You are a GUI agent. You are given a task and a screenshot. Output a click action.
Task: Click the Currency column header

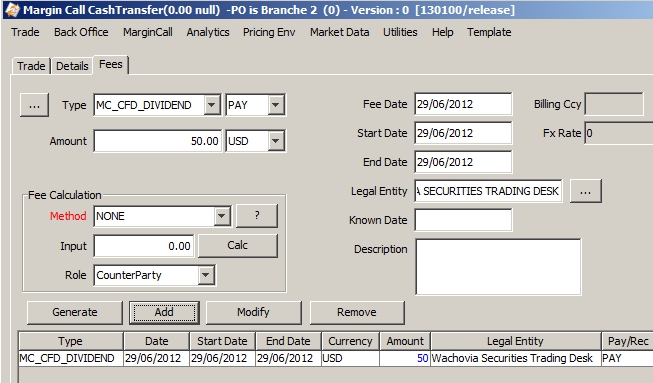tap(350, 341)
